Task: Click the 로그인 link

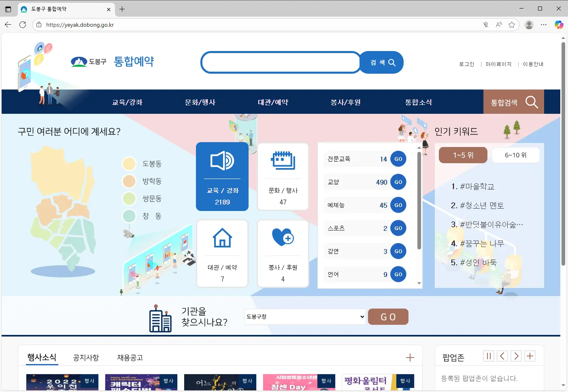Action: point(466,64)
